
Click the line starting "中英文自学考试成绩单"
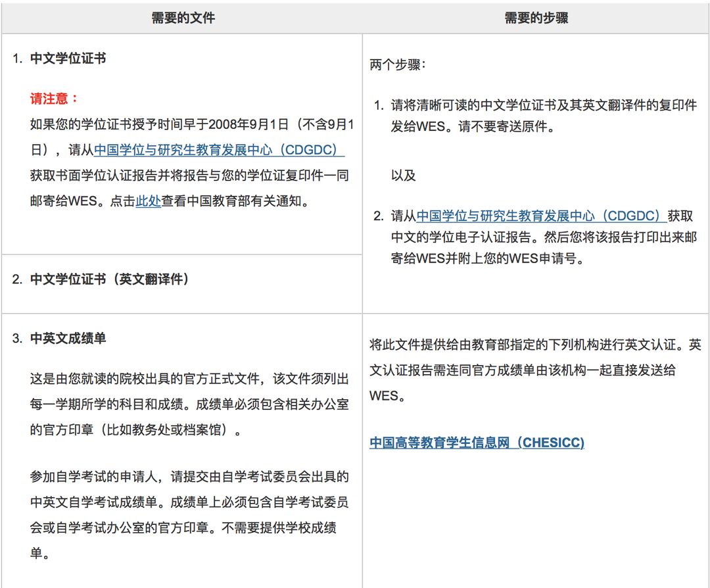(x=189, y=502)
